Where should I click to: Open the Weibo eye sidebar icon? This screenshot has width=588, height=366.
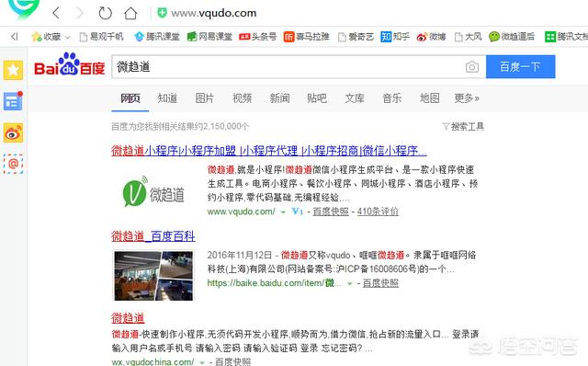13,132
